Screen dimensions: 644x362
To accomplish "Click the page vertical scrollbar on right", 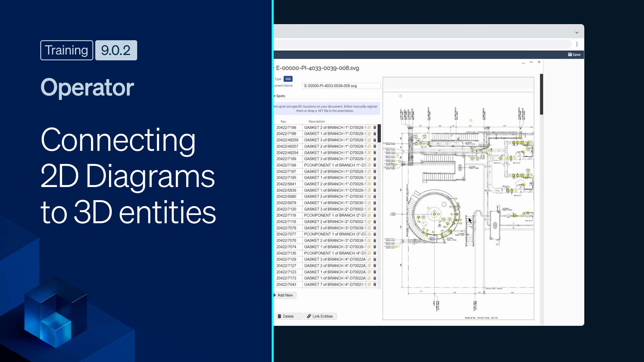I will (x=541, y=95).
